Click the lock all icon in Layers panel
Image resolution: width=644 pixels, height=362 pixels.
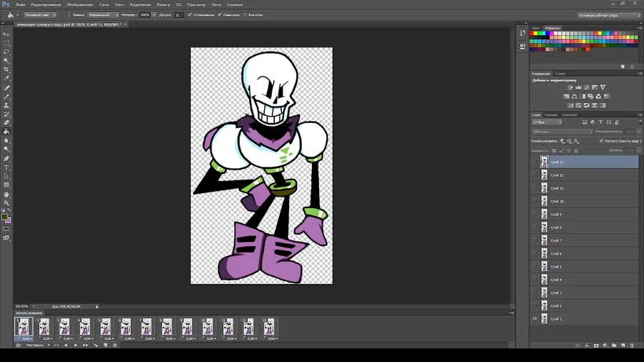tap(576, 151)
